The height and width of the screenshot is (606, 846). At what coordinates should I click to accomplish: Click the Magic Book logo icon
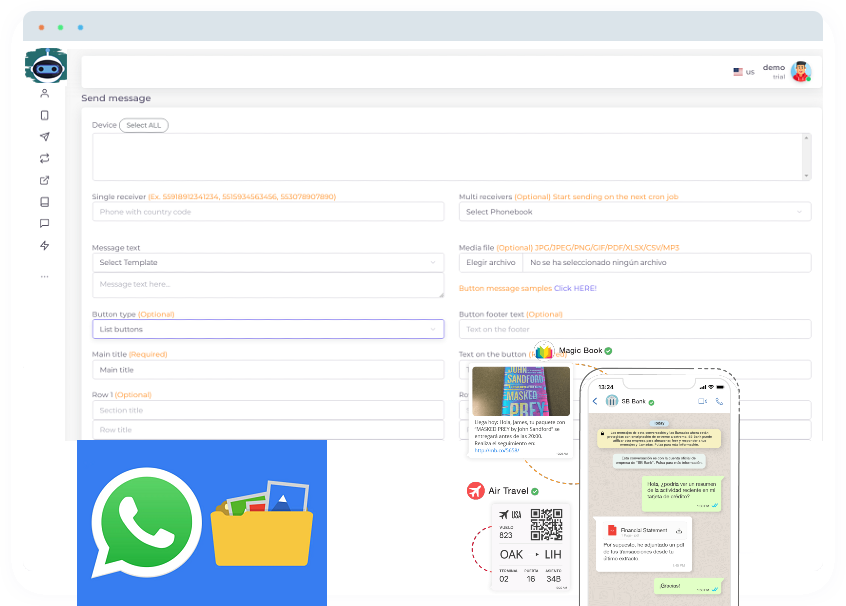point(544,351)
